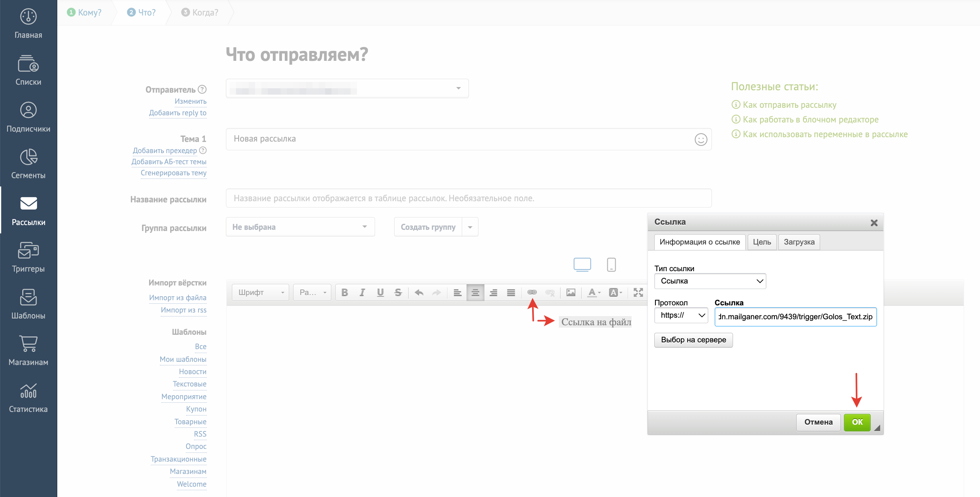The width and height of the screenshot is (980, 497).
Task: Switch to Цель tab
Action: pos(762,242)
